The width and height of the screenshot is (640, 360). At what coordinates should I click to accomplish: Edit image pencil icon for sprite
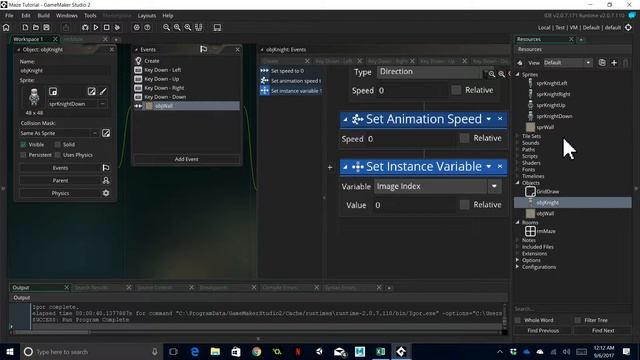pos(103,91)
